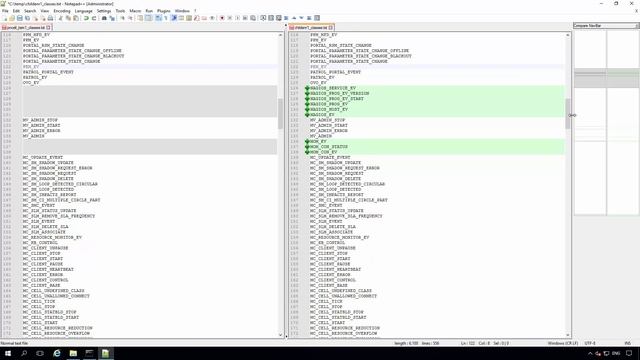Undo last action via toolbar
This screenshot has height=360, width=640.
click(x=86, y=18)
